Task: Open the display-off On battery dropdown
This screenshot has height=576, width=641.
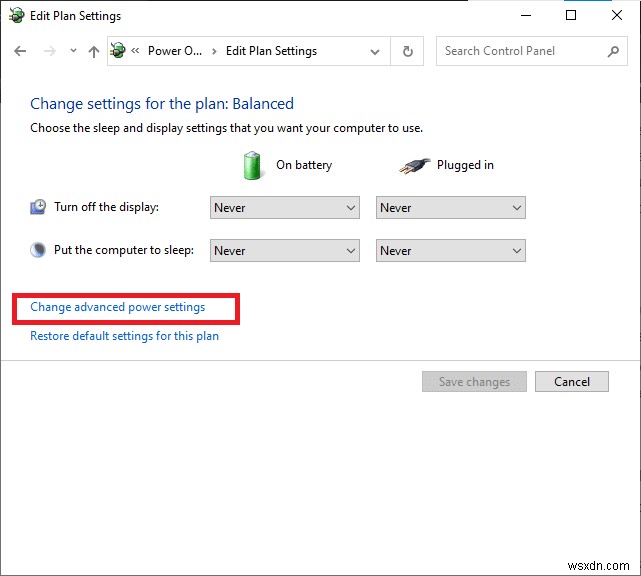Action: tap(285, 208)
